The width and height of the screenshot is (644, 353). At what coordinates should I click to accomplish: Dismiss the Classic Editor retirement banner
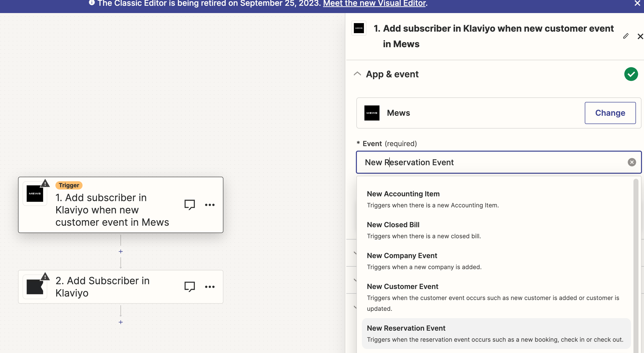click(x=637, y=3)
